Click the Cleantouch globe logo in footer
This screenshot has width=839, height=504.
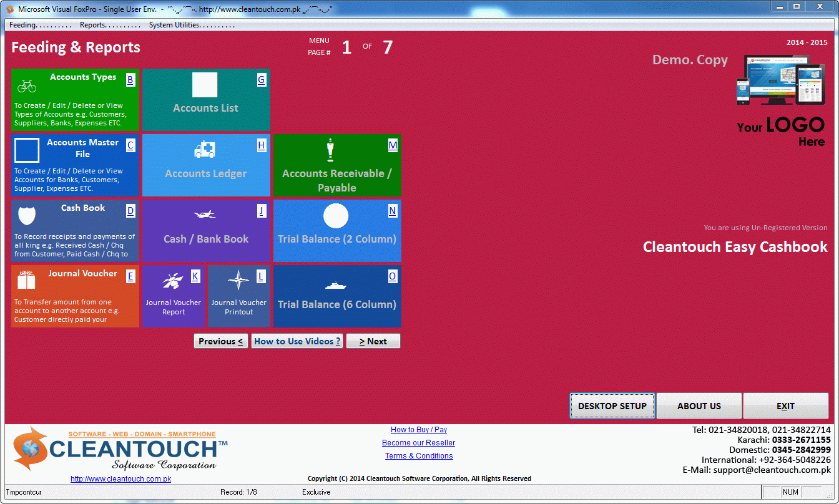pos(31,448)
